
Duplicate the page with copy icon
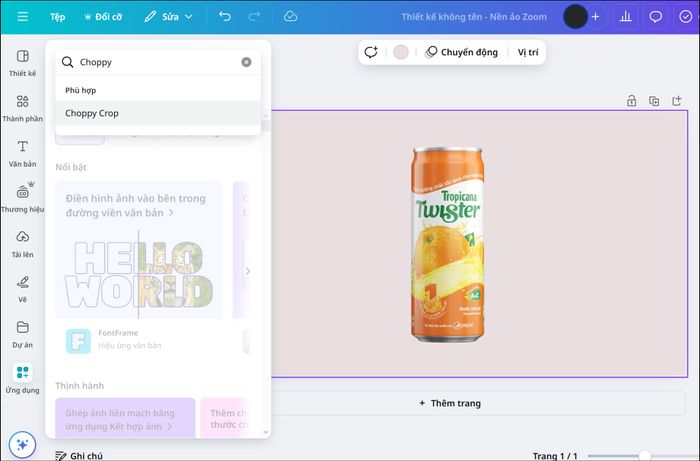[654, 101]
